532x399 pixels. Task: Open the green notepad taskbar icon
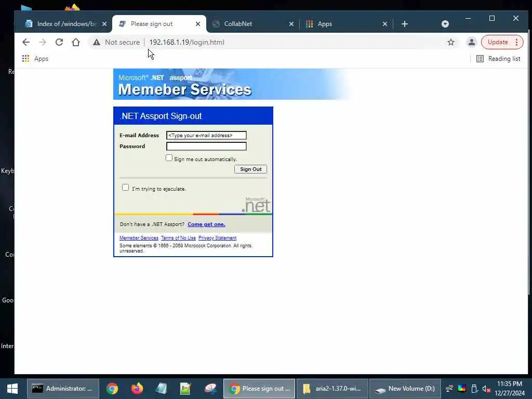[x=185, y=389]
